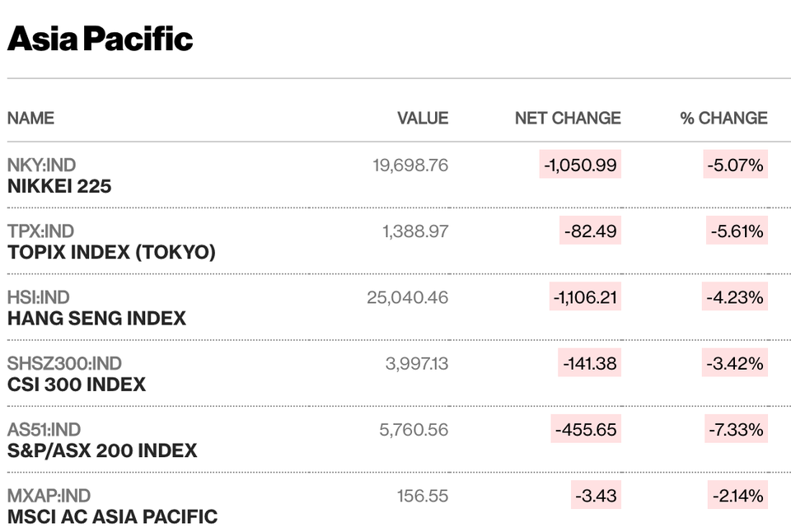Sort by % CHANGE column header
This screenshot has height=532, width=791.
(723, 118)
